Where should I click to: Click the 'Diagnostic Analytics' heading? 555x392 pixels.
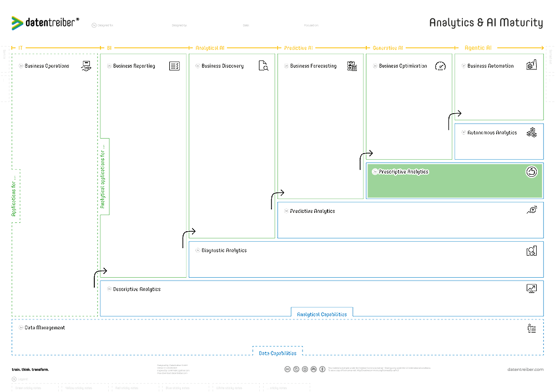click(224, 250)
